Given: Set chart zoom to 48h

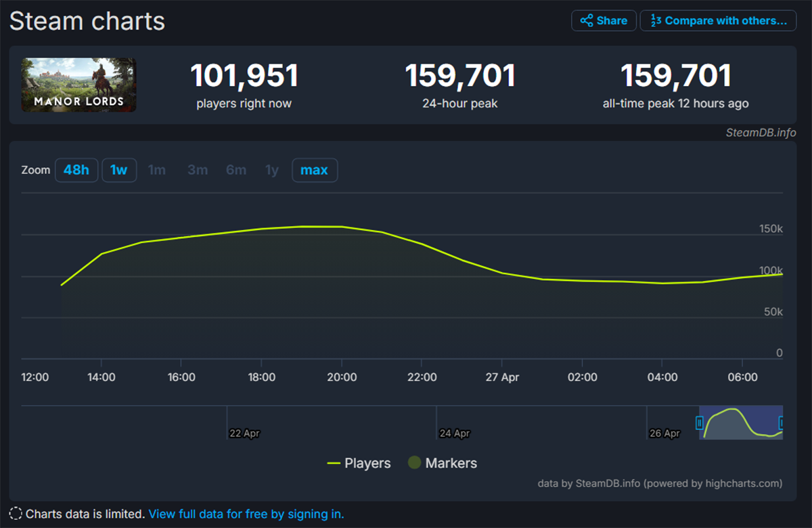Looking at the screenshot, I should click(76, 170).
